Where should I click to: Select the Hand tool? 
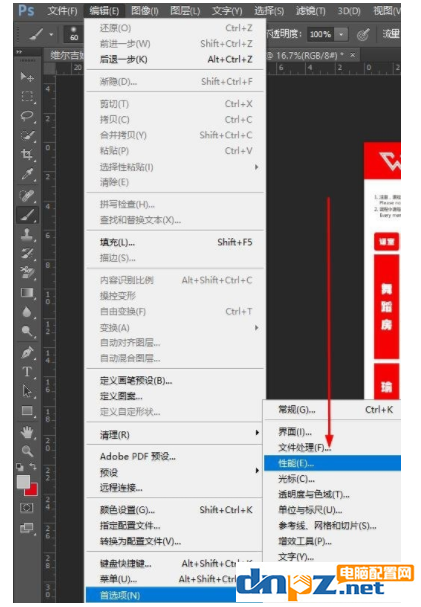pos(27,432)
